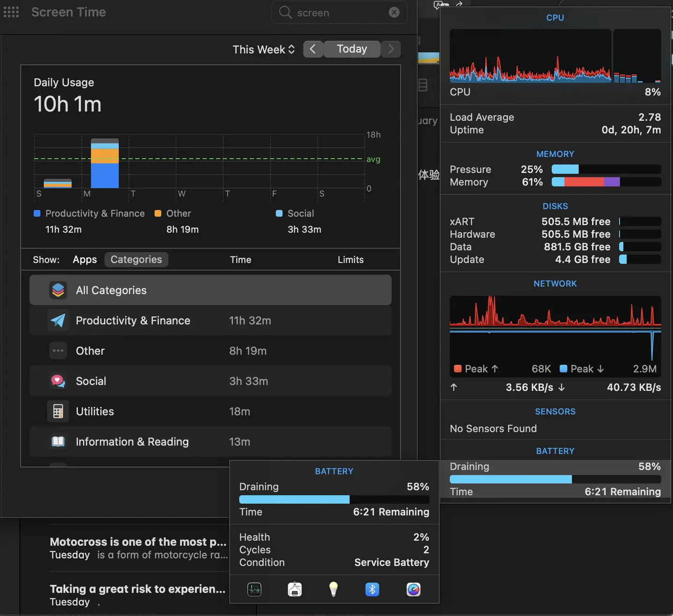Screen dimensions: 673x616
Task: Switch to the Categories view
Action: 136,260
